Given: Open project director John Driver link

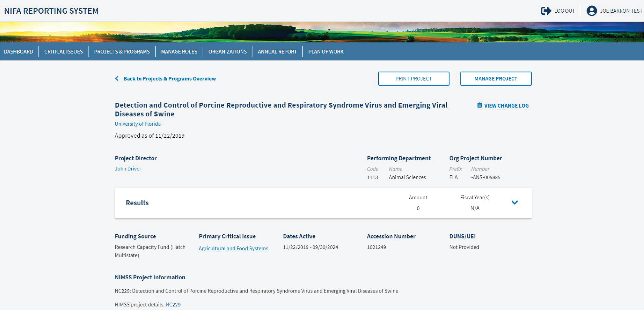Looking at the screenshot, I should point(128,169).
